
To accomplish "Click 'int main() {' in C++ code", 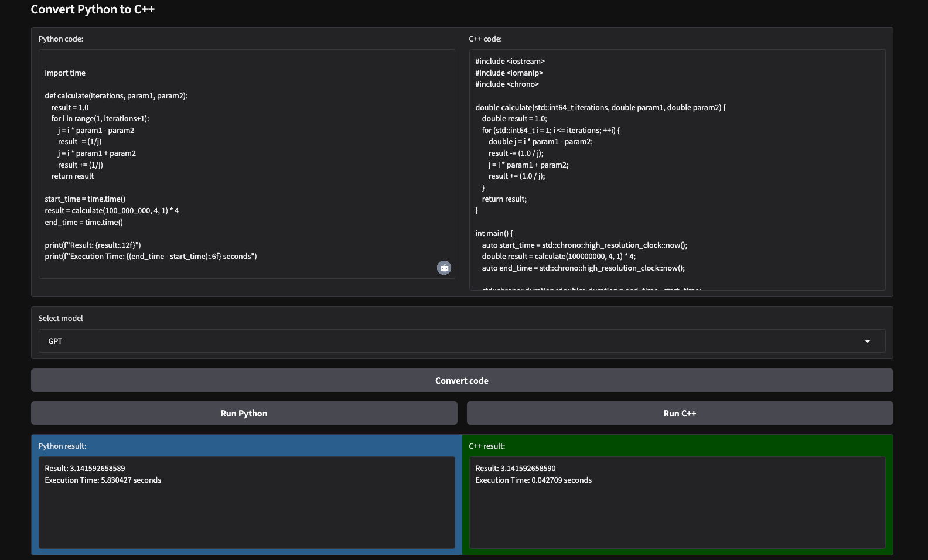I will coord(494,234).
